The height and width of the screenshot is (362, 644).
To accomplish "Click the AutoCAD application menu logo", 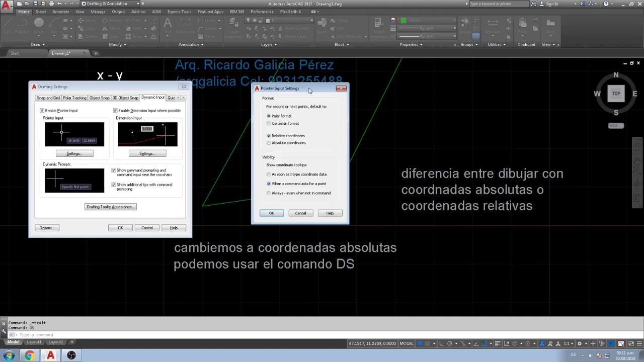I will [x=7, y=7].
